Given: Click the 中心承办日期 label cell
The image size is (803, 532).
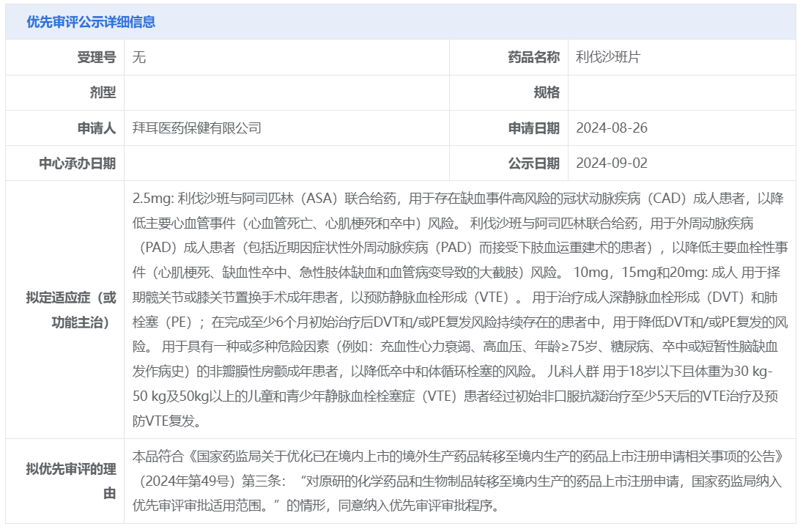Looking at the screenshot, I should [x=65, y=163].
